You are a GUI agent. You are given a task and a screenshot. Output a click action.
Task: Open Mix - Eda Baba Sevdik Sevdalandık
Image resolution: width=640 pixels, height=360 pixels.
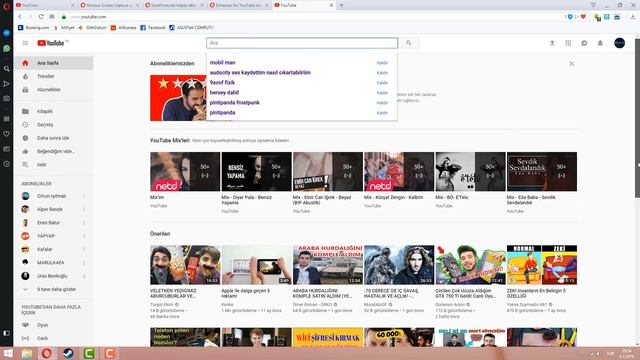[542, 171]
